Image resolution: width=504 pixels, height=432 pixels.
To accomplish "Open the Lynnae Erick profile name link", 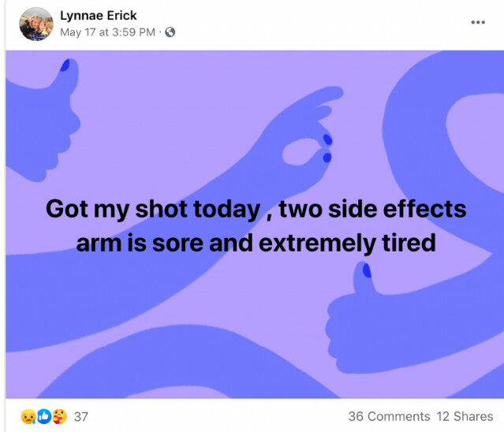I will 98,16.
